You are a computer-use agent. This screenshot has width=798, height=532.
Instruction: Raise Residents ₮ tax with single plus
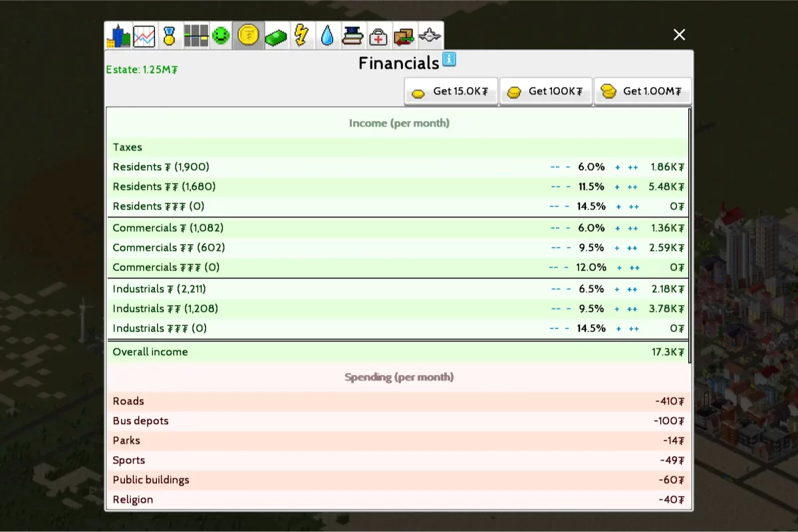[x=617, y=168]
